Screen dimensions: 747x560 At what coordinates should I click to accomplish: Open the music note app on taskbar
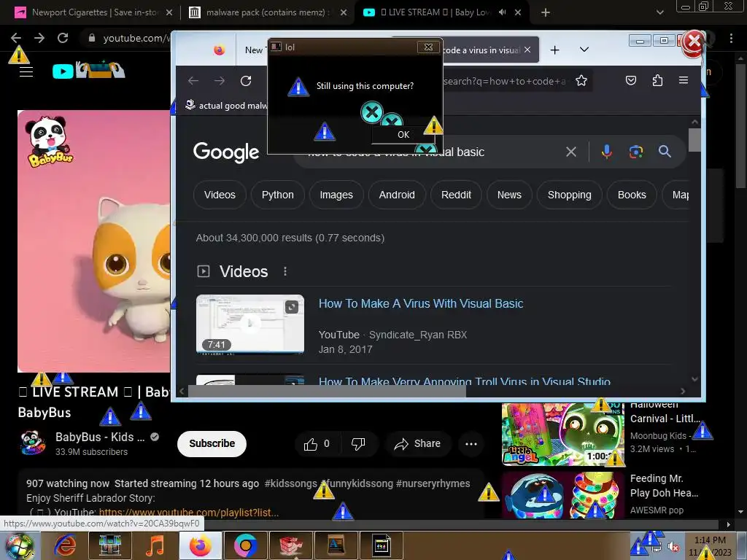tap(155, 545)
